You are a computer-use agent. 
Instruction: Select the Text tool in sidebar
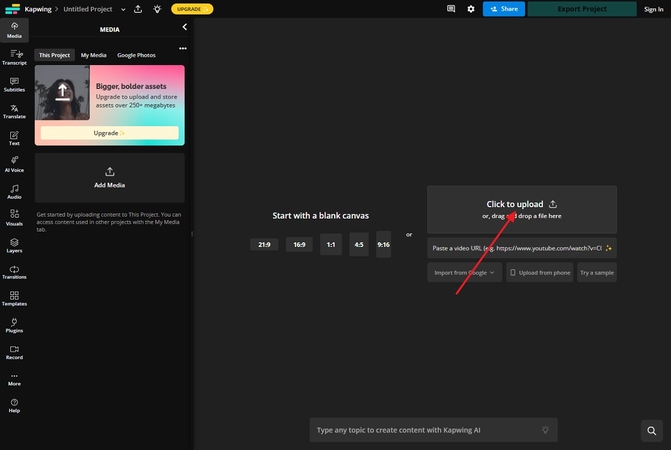coord(14,138)
